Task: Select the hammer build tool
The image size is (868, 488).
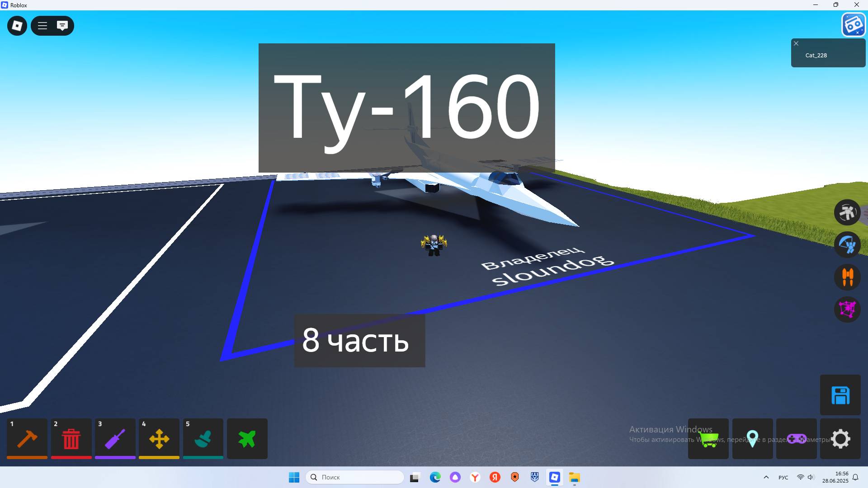Action: pos(27,438)
